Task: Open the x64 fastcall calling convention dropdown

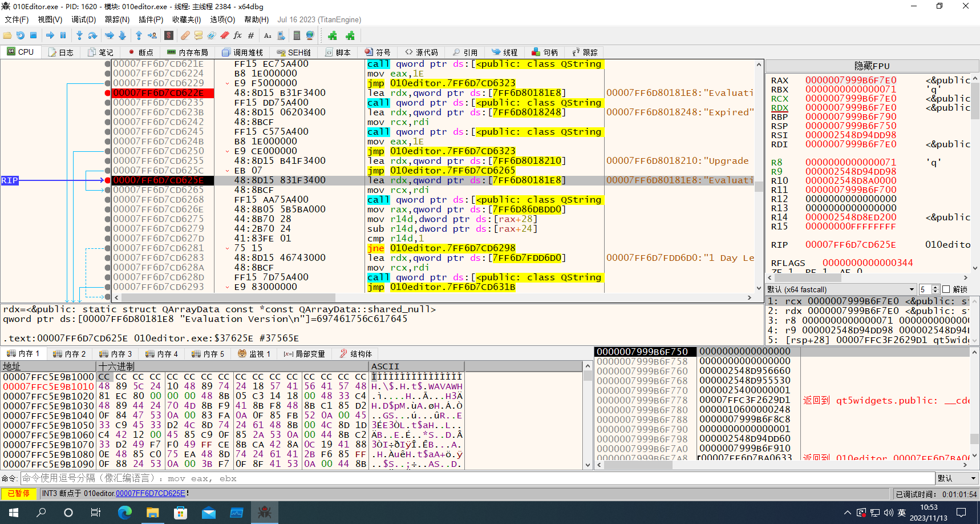Action: point(841,289)
